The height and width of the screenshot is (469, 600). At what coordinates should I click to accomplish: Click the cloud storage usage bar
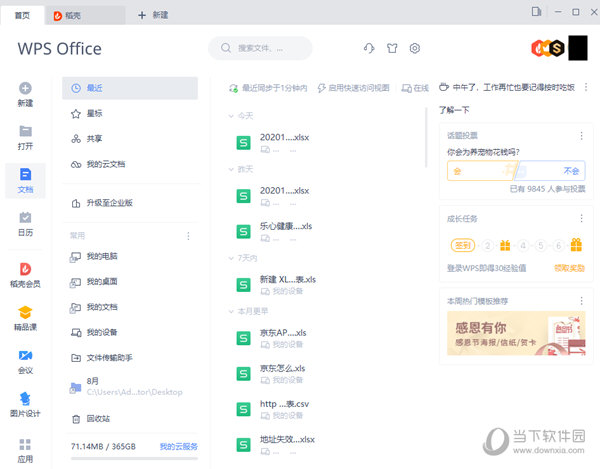pos(134,458)
